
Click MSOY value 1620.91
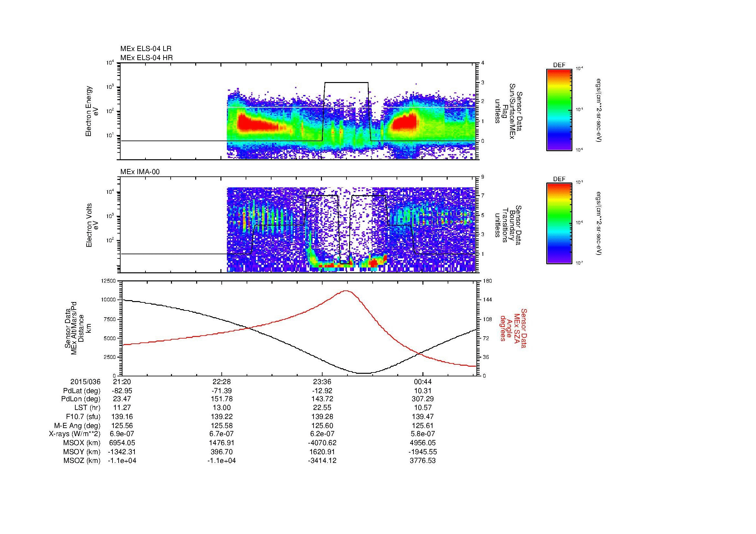pos(322,452)
